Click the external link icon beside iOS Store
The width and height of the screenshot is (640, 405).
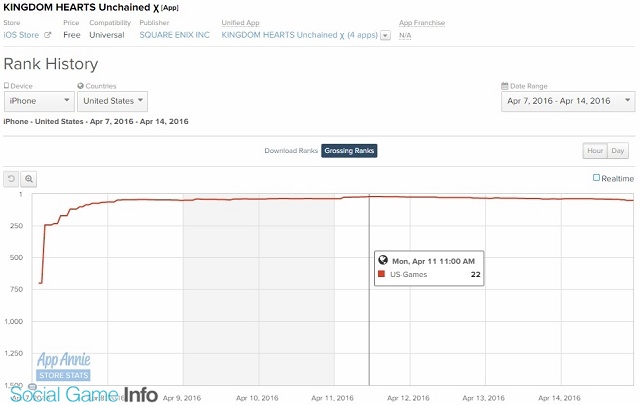click(x=47, y=34)
